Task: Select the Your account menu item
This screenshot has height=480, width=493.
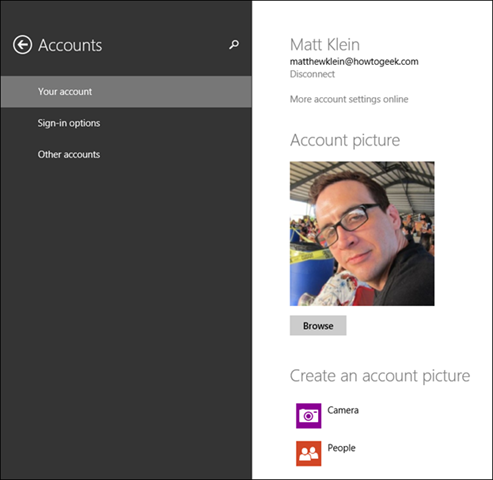Action: [x=126, y=92]
